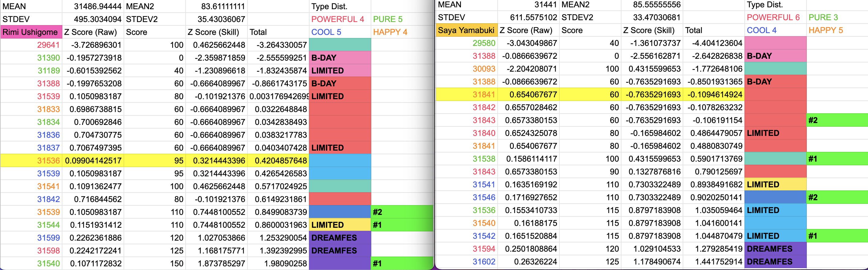868x270 pixels.
Task: Select the orange Saya Yamabuki header cell
Action: [x=466, y=30]
